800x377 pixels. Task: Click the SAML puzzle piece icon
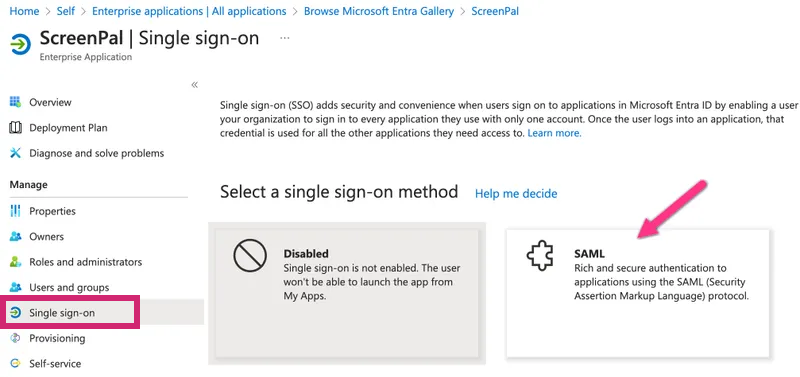(x=540, y=257)
